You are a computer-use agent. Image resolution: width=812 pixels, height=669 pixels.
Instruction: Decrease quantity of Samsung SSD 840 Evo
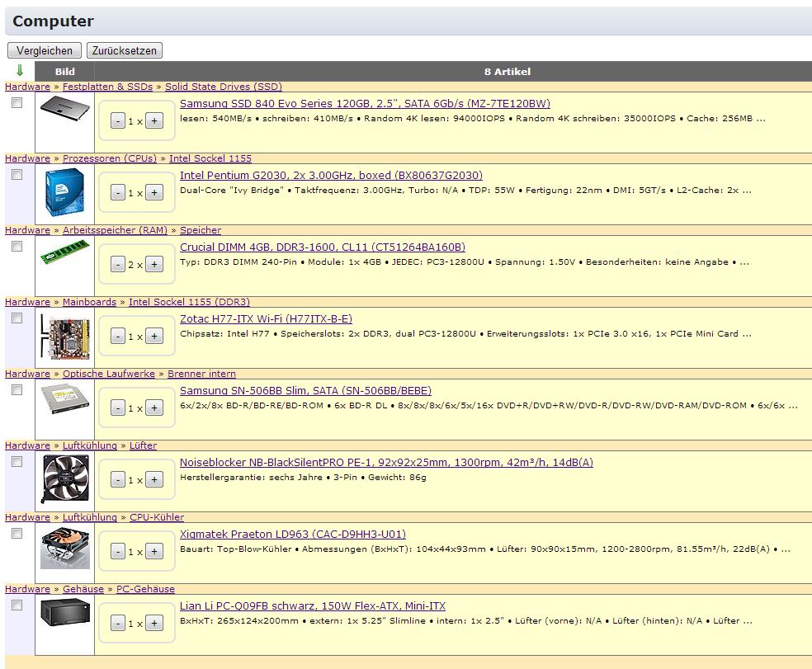(118, 121)
